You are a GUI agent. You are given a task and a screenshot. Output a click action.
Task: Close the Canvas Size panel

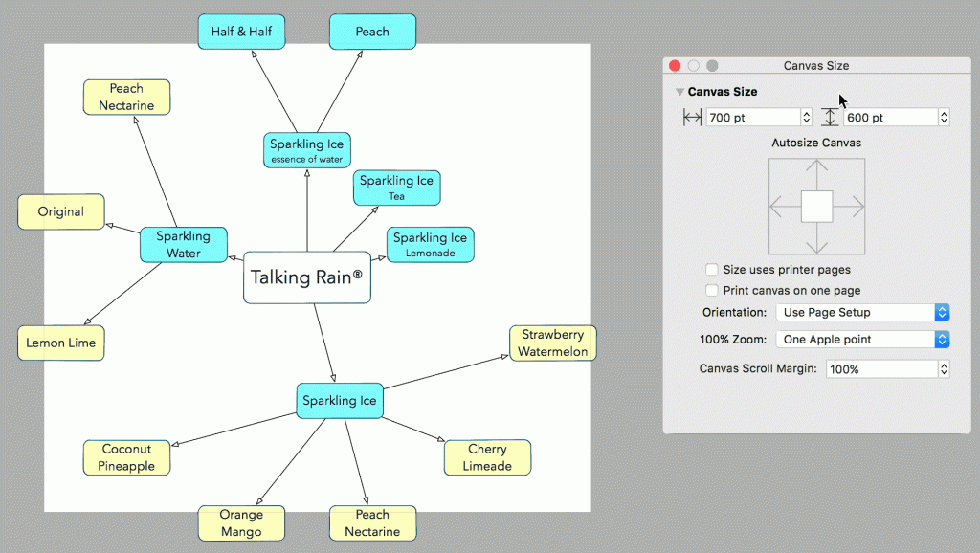coord(675,66)
